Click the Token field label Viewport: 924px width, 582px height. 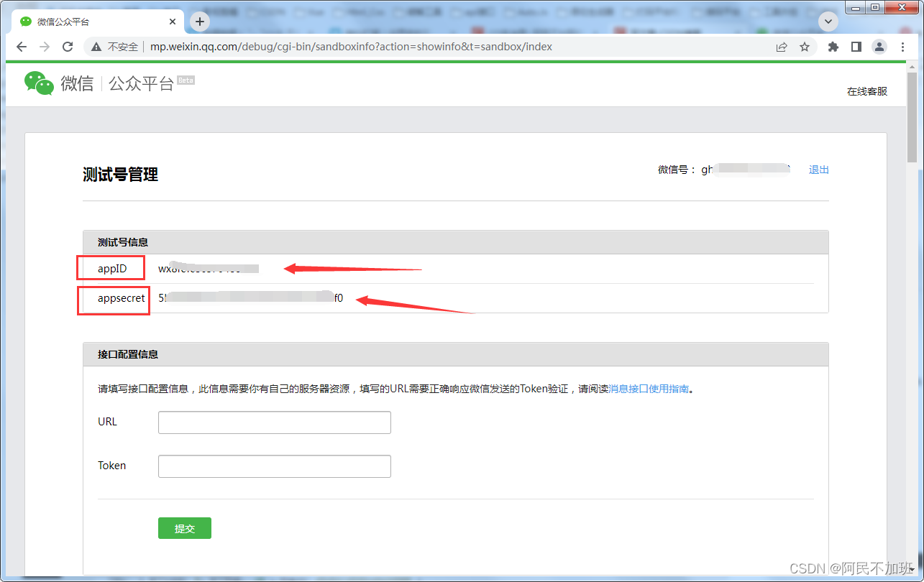(x=111, y=466)
